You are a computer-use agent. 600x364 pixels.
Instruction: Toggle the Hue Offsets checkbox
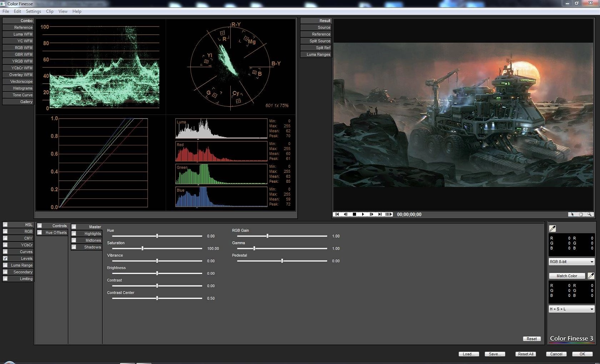point(40,232)
